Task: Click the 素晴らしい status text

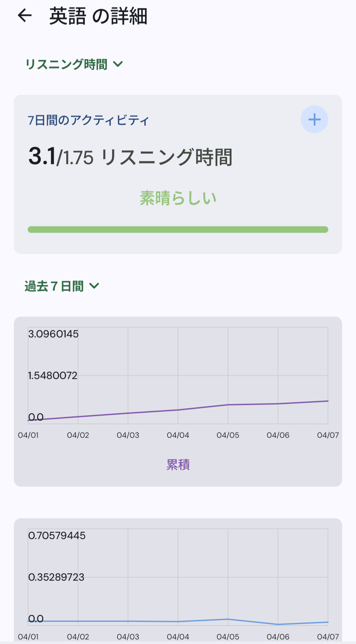Action: [178, 198]
